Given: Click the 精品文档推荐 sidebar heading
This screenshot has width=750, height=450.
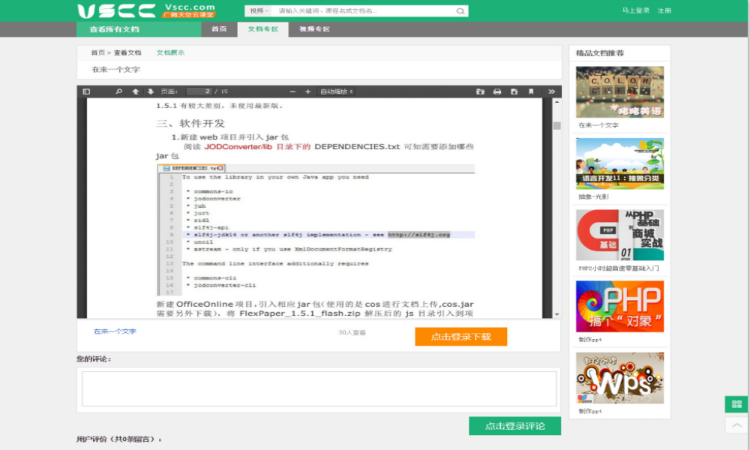Looking at the screenshot, I should point(600,53).
